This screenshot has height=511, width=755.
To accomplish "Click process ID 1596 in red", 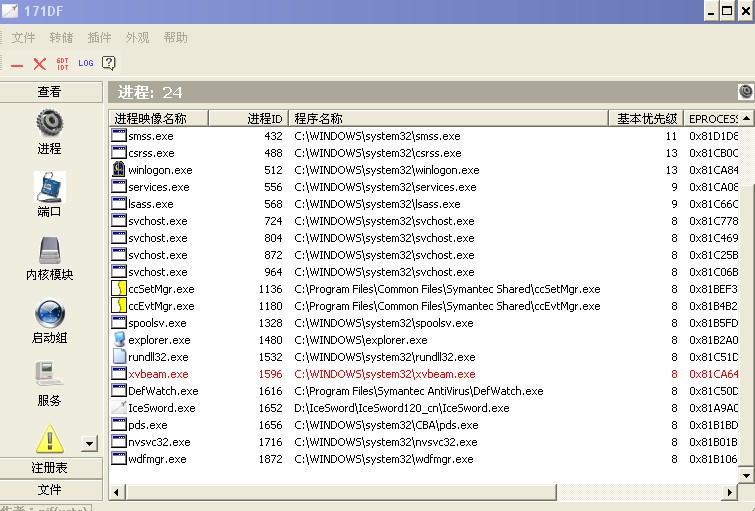I will [270, 374].
